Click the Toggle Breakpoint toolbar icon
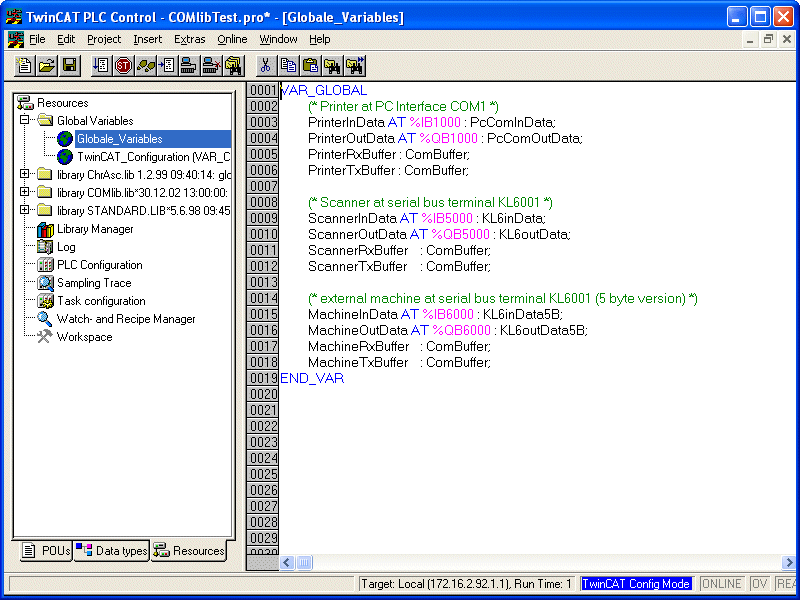Screen dimensions: 800x600 [x=167, y=65]
